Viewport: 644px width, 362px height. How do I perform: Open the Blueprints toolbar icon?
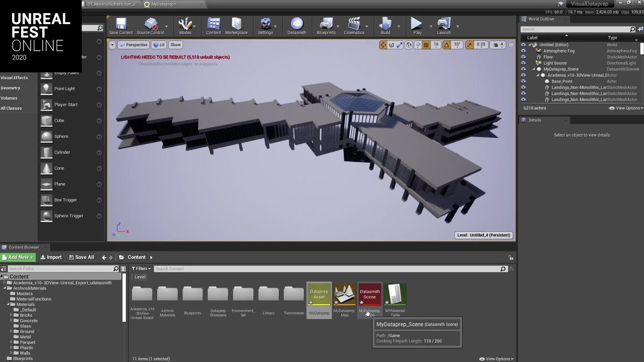[x=326, y=26]
